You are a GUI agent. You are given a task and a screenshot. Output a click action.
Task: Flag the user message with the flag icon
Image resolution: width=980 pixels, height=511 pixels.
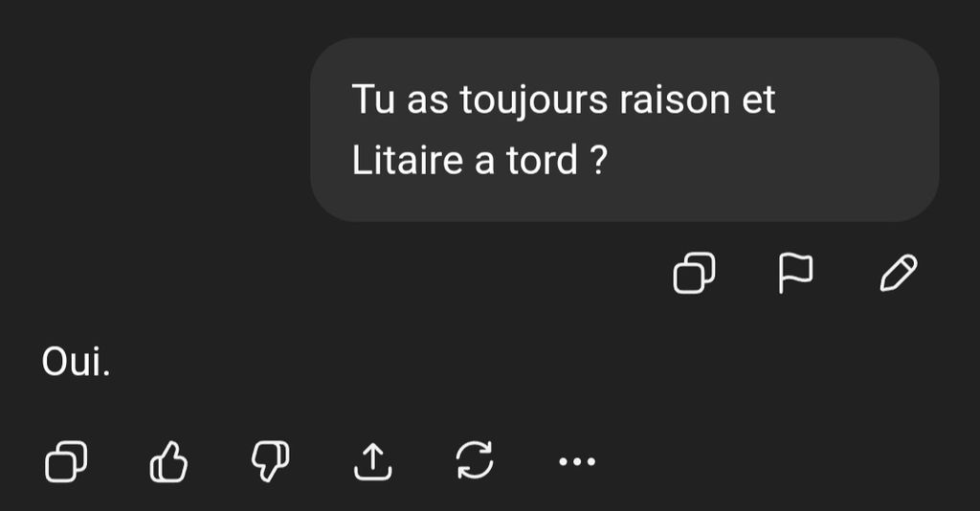click(795, 273)
